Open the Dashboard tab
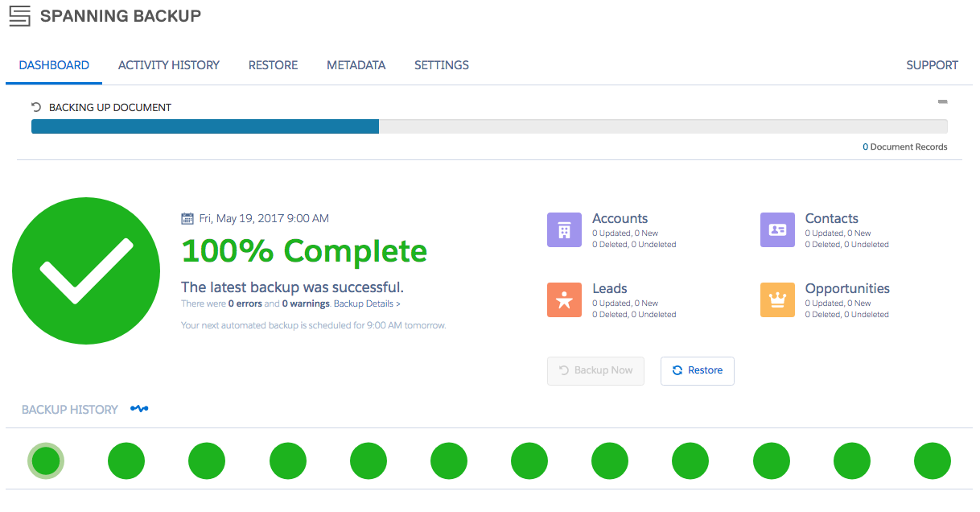The width and height of the screenshot is (980, 512). (x=54, y=65)
